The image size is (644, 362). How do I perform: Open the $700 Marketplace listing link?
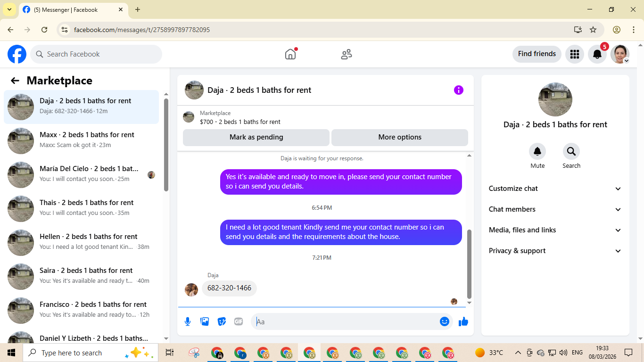click(240, 122)
